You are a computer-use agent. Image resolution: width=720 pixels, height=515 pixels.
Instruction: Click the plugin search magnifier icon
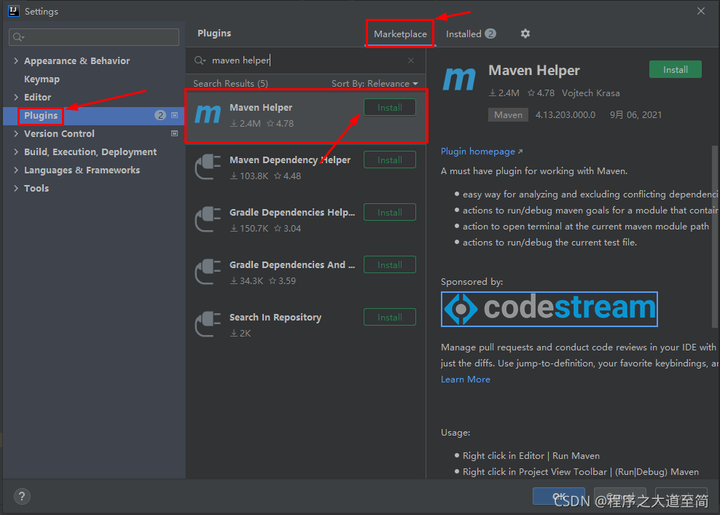coord(200,61)
